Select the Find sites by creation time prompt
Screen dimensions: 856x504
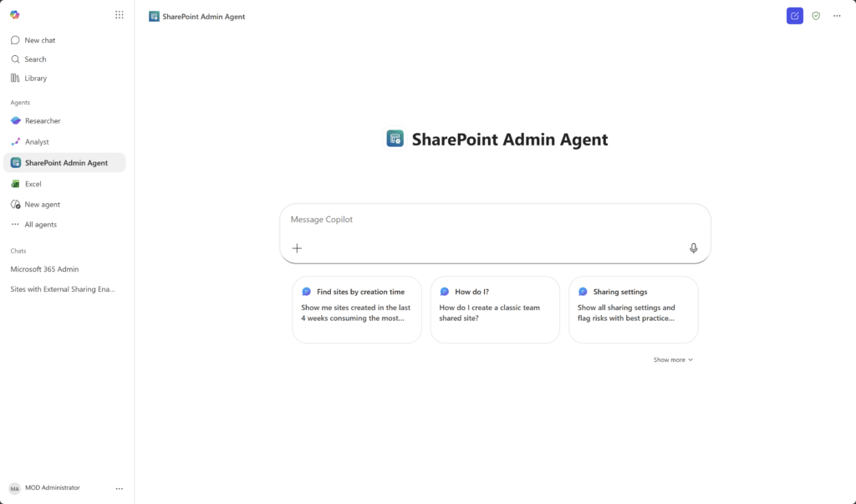357,309
